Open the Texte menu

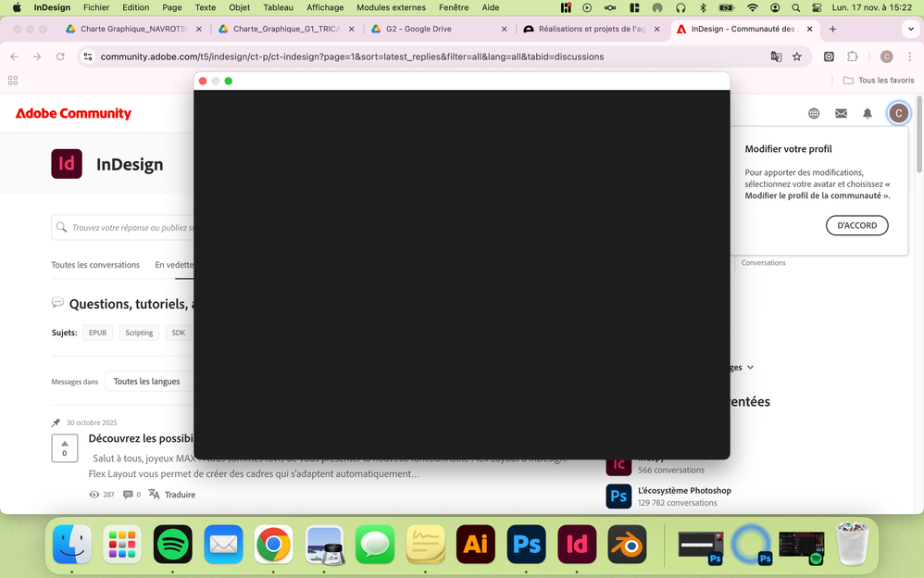[205, 7]
